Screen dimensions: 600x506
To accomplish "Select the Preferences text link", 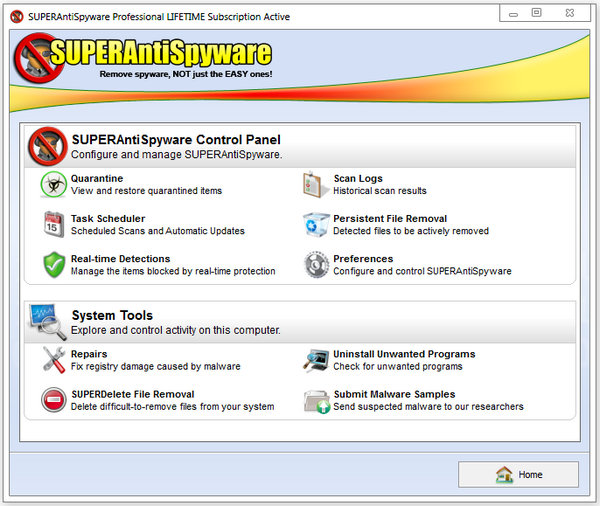I will click(363, 258).
